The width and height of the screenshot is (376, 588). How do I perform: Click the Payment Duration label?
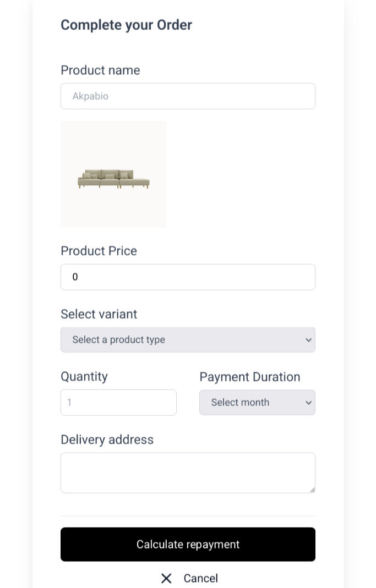(x=249, y=377)
